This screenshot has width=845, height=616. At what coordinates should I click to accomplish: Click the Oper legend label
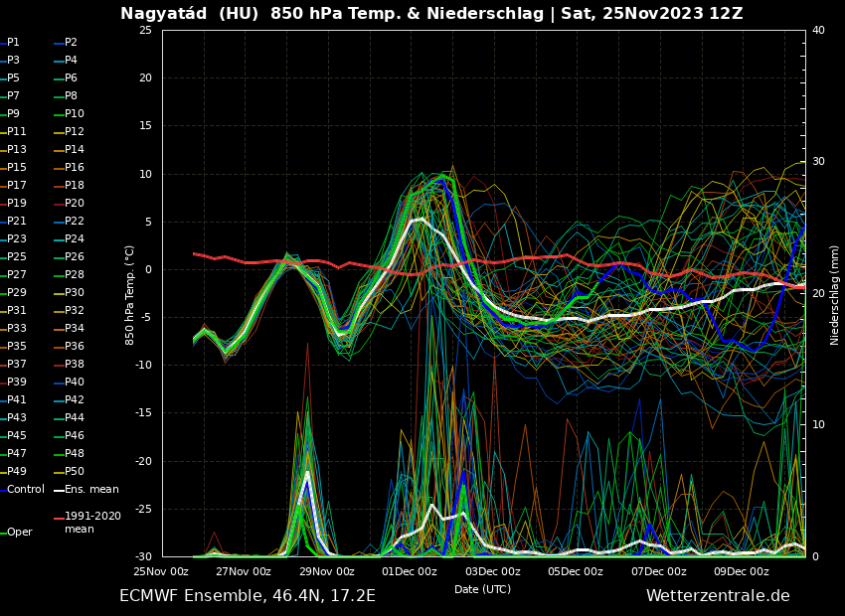[20, 533]
